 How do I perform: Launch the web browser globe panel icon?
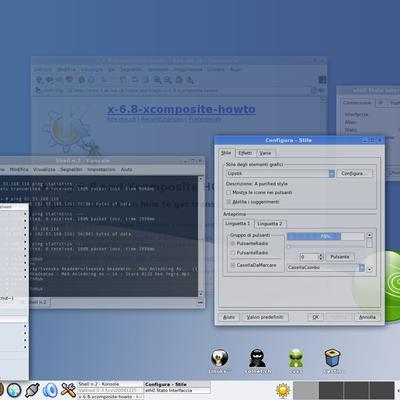14,390
